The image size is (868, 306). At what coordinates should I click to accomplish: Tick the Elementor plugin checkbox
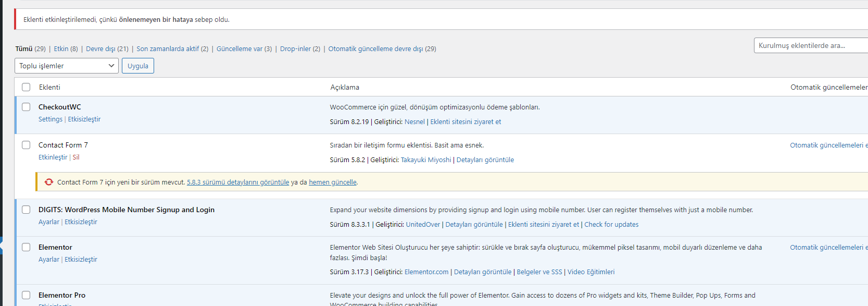click(26, 247)
